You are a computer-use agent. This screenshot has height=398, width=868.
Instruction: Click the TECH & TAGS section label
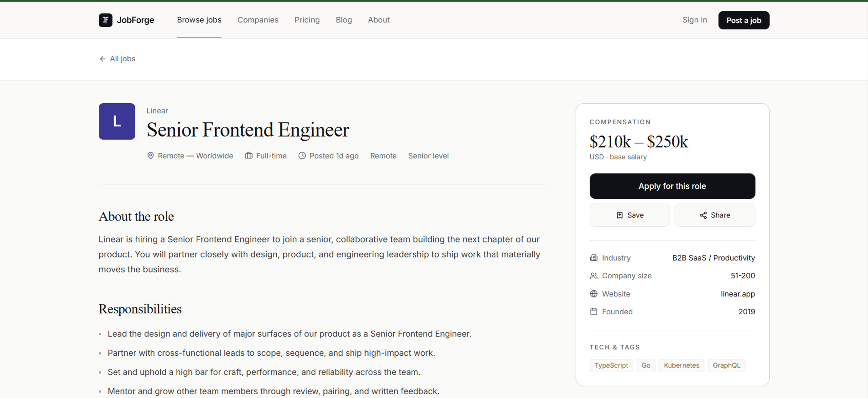coord(615,347)
